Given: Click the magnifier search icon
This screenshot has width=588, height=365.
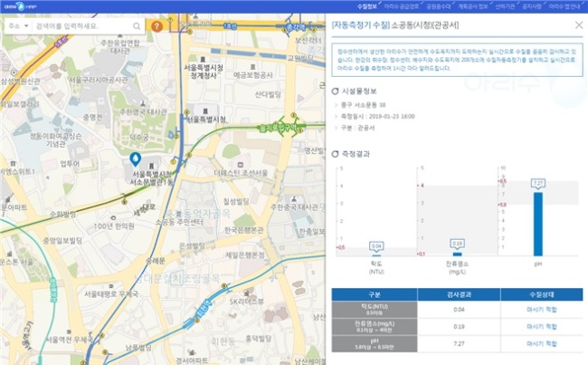Looking at the screenshot, I should pos(137,26).
